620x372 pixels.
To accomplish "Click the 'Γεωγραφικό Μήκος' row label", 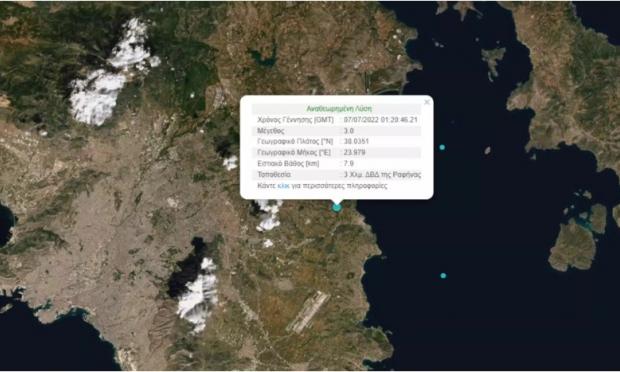I will click(294, 152).
